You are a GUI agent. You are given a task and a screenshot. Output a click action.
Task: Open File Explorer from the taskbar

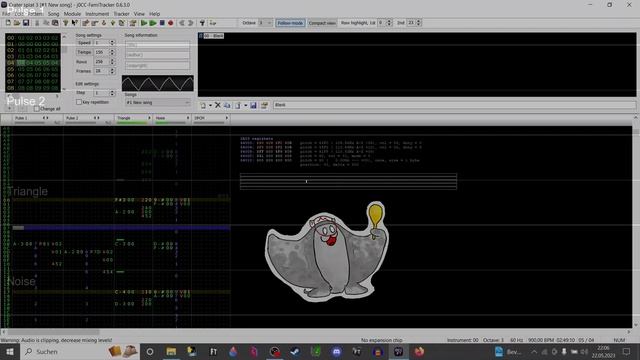171,351
